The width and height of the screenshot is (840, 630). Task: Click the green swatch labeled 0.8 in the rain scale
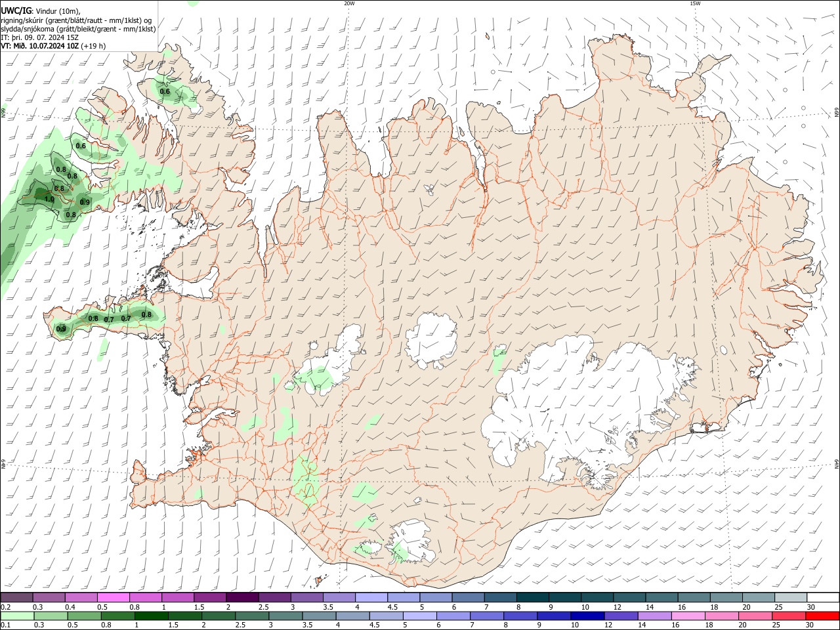(x=117, y=616)
